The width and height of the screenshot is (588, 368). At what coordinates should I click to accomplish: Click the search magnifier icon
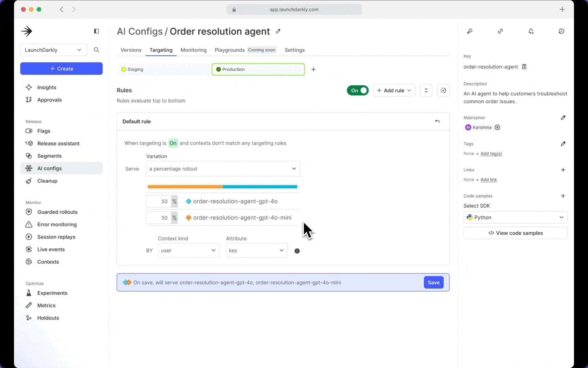[96, 50]
